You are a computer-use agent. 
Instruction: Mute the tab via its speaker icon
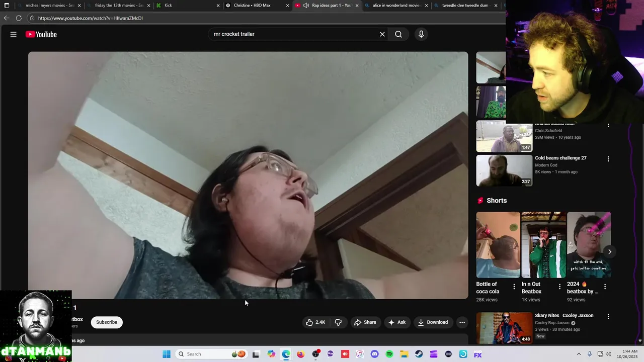coord(306,6)
